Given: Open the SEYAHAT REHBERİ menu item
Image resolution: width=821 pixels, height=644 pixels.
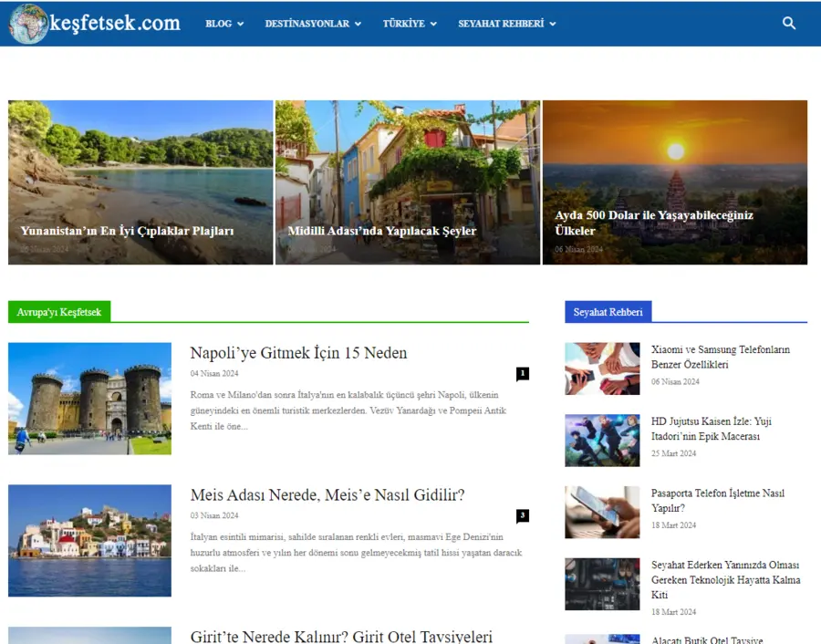Looking at the screenshot, I should (x=501, y=24).
